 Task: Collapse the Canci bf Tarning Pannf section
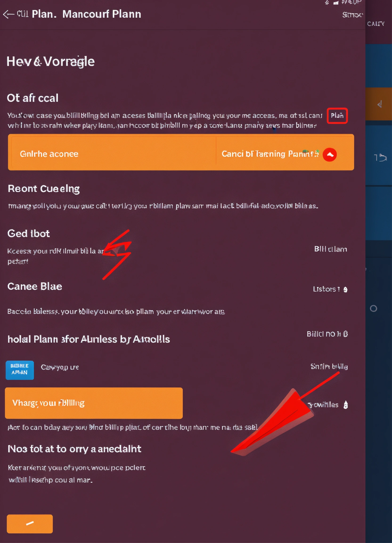270,154
